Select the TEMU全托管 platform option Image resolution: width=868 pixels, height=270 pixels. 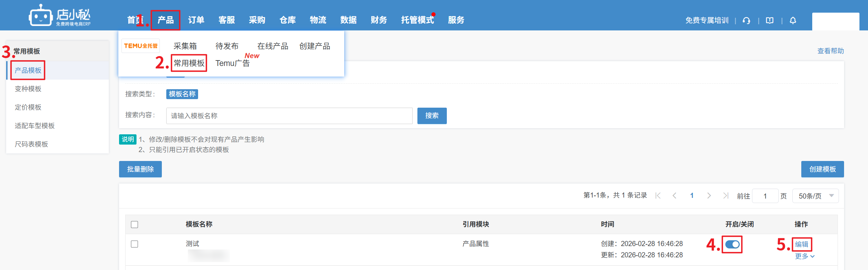point(141,46)
